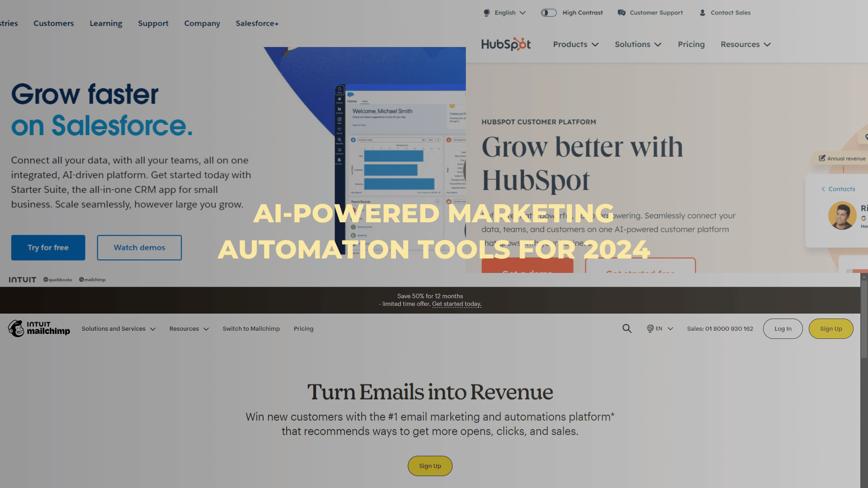Screen dimensions: 868x488
Task: Expand the Mailchimp Solutions and Services menu
Action: [117, 328]
